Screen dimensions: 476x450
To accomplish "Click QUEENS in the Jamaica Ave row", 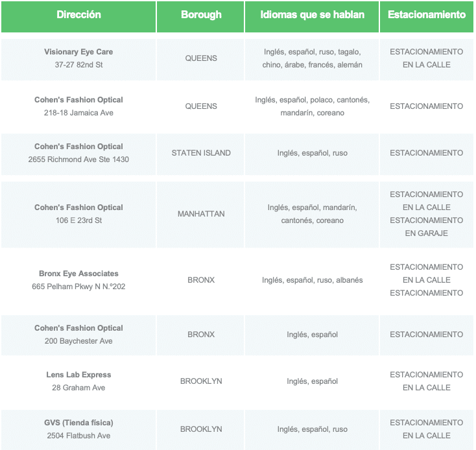I will pyautogui.click(x=201, y=106).
